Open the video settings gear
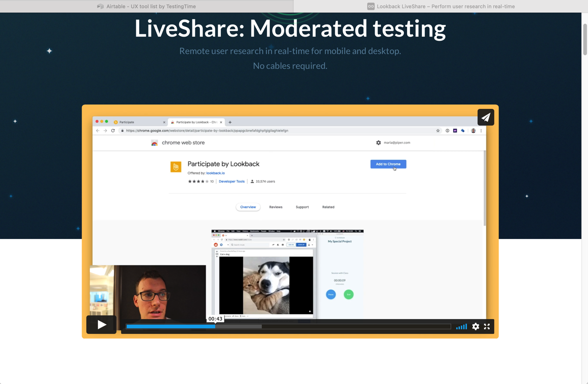This screenshot has height=384, width=588. 475,327
